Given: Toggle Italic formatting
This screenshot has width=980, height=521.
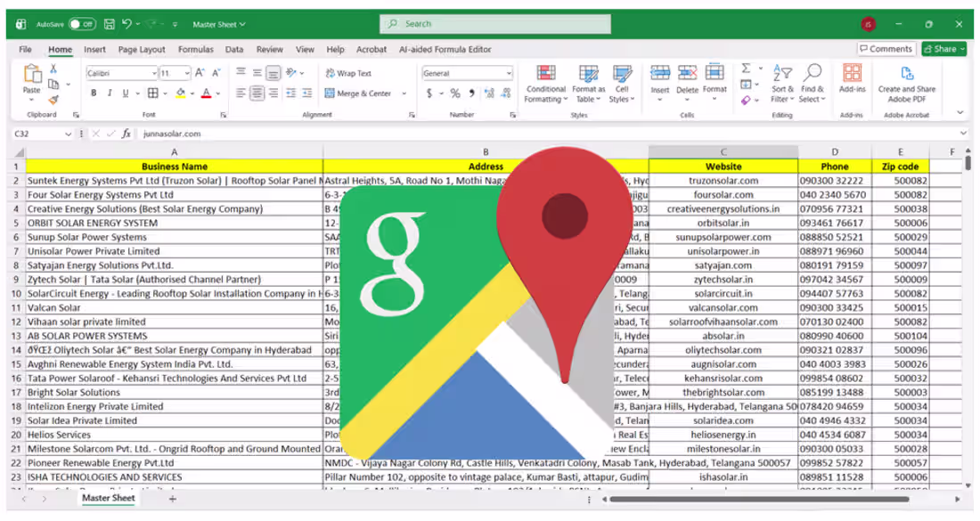Looking at the screenshot, I should pos(110,94).
